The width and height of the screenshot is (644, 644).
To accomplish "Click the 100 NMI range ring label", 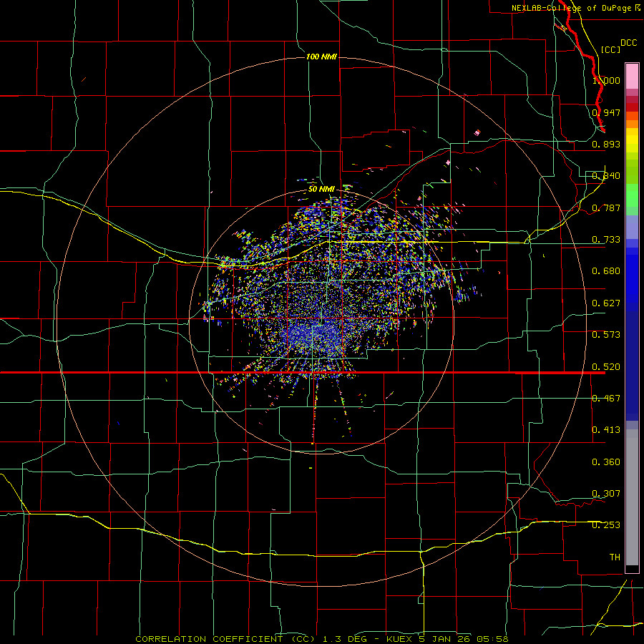I will (321, 57).
